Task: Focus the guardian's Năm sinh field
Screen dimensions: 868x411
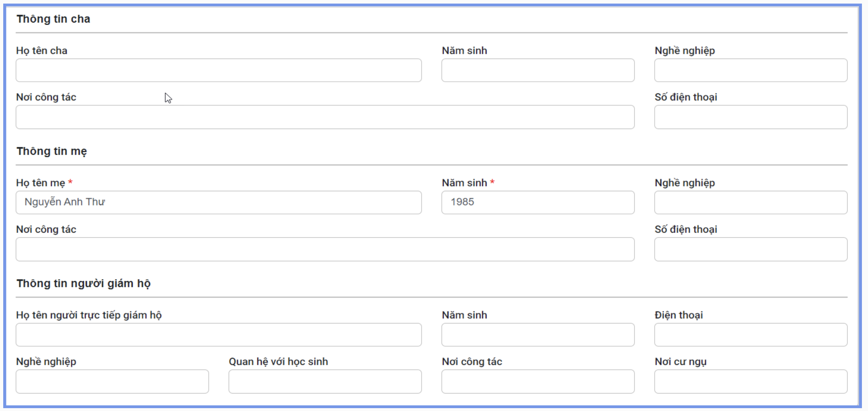Action: [x=538, y=335]
